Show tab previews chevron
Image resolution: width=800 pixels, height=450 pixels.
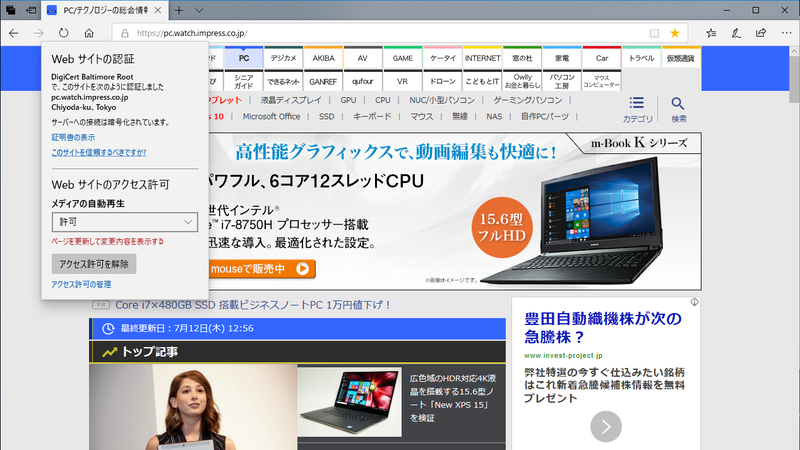(x=199, y=10)
